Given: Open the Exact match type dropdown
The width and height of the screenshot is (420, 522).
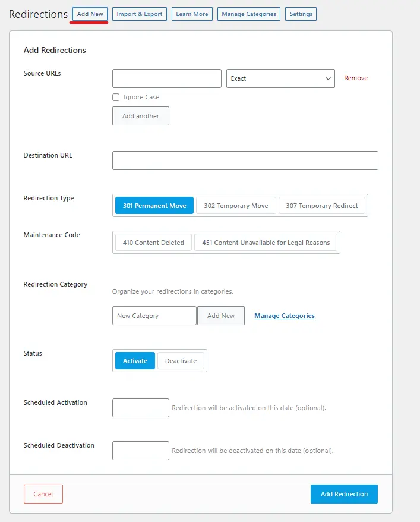Looking at the screenshot, I should pos(280,78).
